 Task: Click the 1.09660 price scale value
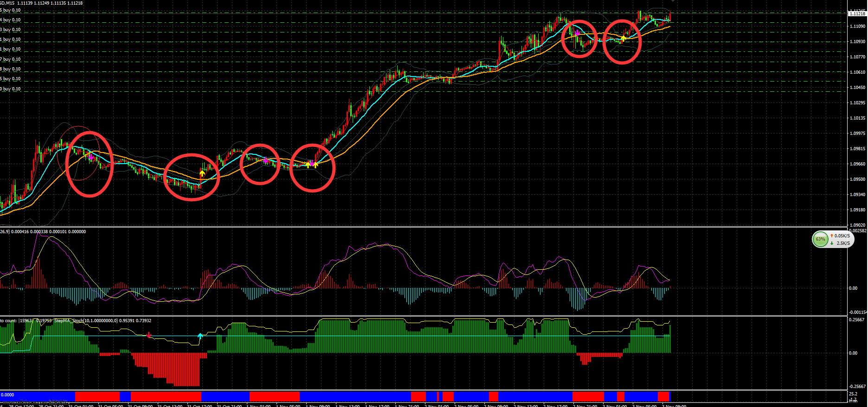(x=857, y=164)
